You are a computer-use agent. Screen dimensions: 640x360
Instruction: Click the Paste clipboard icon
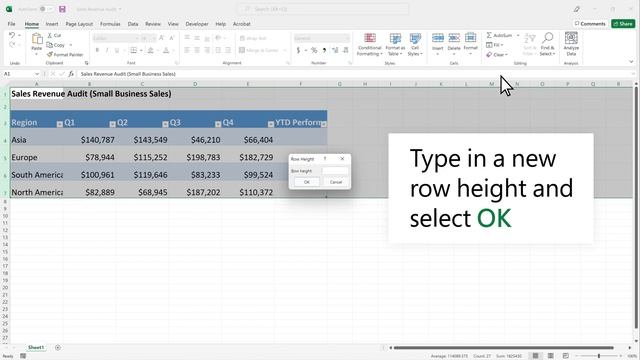(37, 39)
